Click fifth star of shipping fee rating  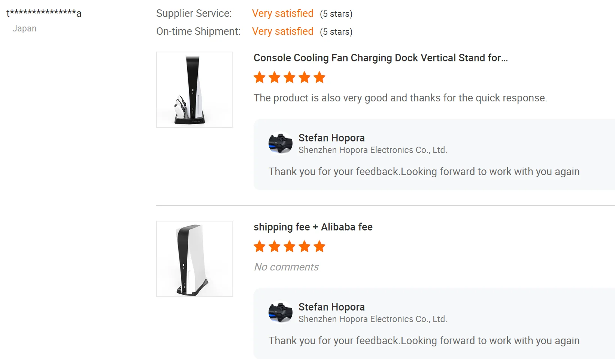319,247
